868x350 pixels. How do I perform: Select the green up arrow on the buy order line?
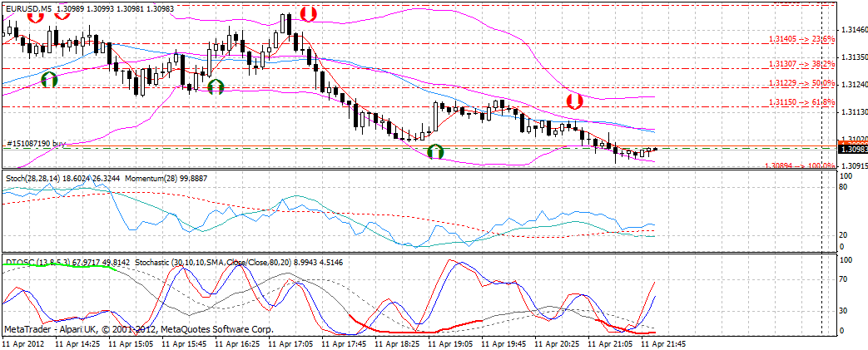point(435,151)
